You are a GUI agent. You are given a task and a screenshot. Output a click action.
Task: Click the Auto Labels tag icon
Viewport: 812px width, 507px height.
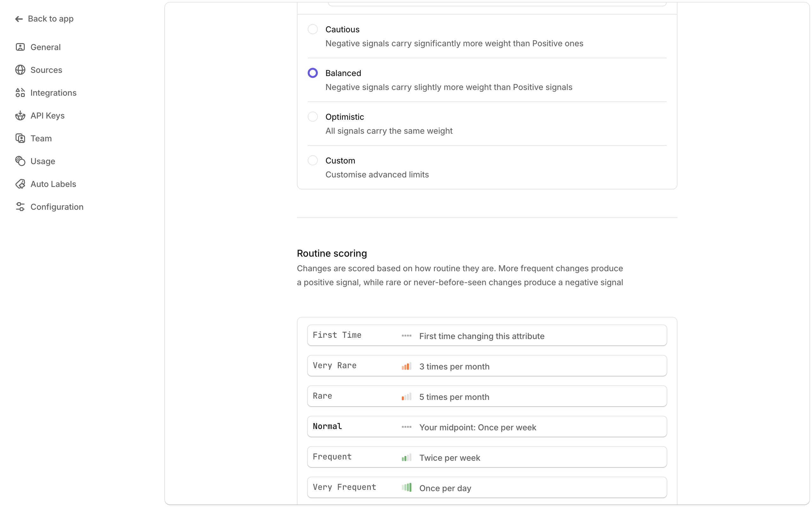coord(20,184)
